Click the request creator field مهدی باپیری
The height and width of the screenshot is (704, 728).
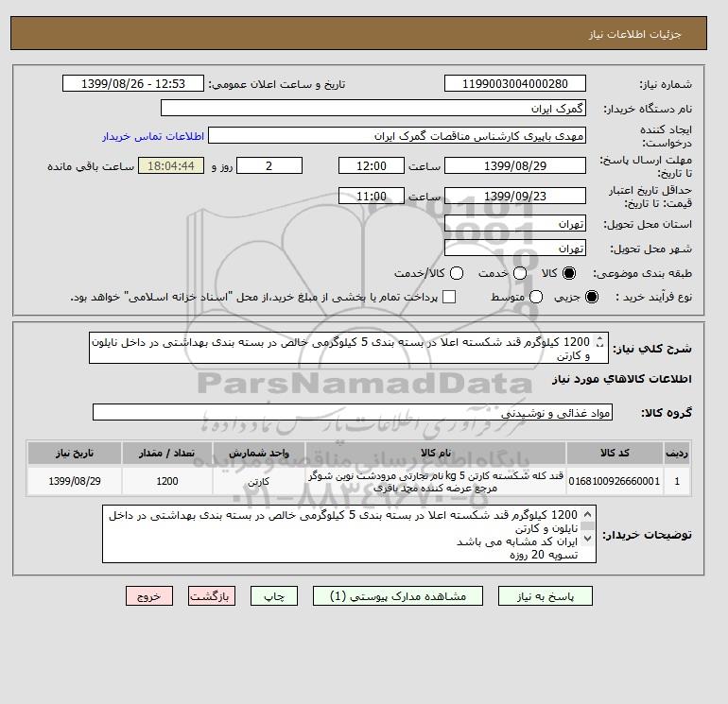pos(397,136)
